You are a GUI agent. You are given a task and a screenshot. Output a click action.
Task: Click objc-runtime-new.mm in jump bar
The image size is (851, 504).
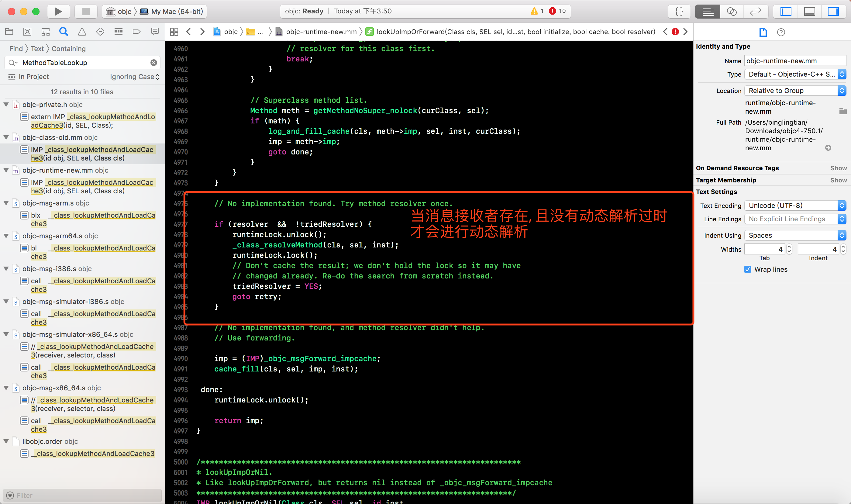click(321, 32)
